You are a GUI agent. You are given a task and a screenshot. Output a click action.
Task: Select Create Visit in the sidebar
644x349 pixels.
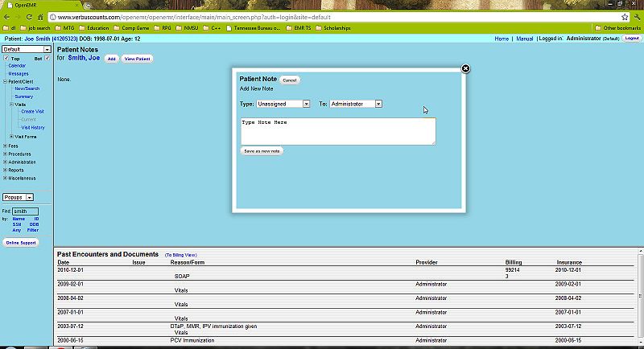[32, 112]
